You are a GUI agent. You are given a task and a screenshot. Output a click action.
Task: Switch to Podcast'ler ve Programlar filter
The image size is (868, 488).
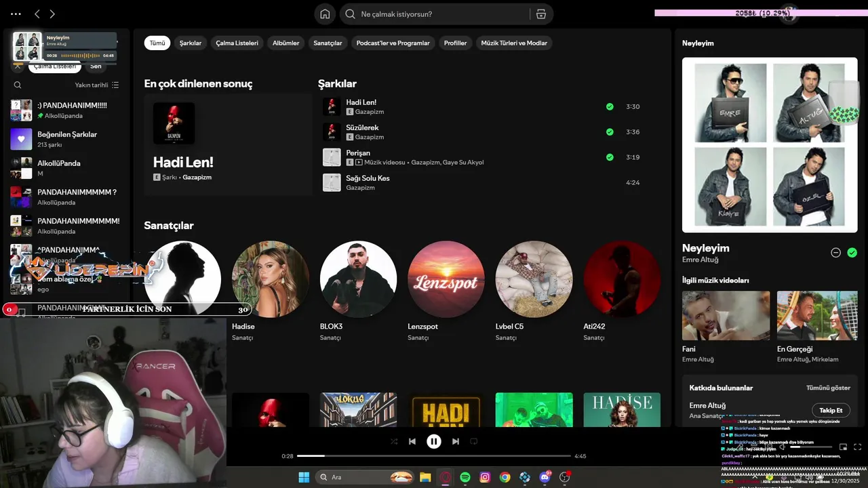pos(393,43)
